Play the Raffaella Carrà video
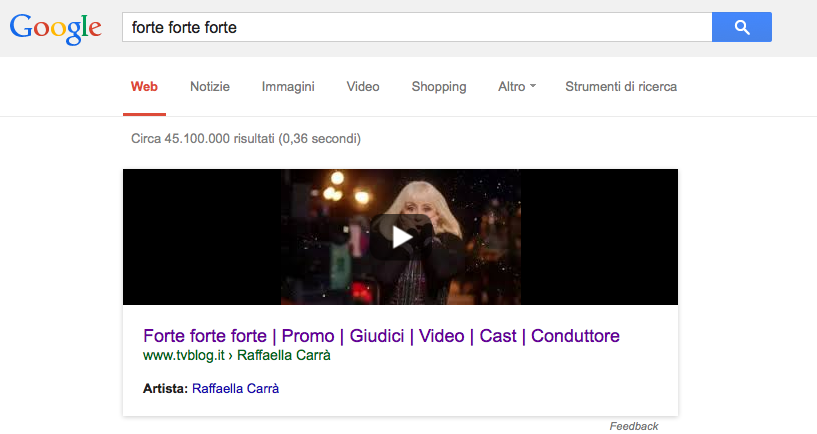 [400, 237]
